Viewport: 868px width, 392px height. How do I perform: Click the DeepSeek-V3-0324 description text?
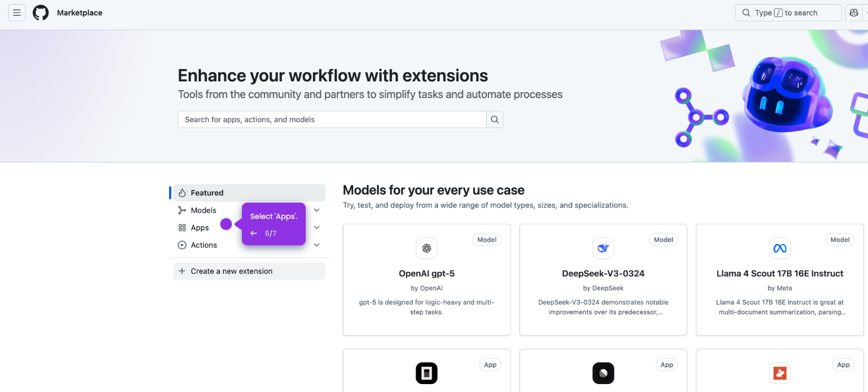click(603, 307)
